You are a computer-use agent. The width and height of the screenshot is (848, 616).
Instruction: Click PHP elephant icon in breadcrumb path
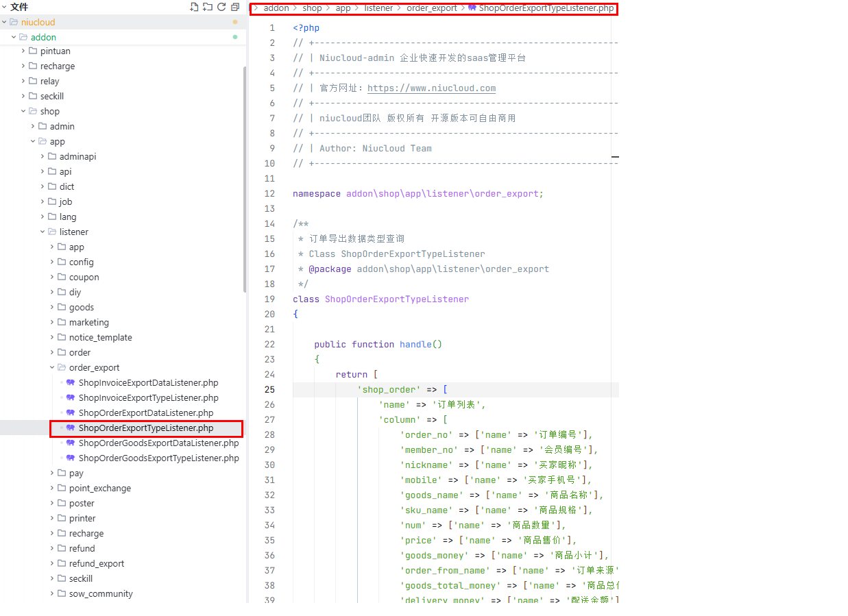pyautogui.click(x=472, y=8)
